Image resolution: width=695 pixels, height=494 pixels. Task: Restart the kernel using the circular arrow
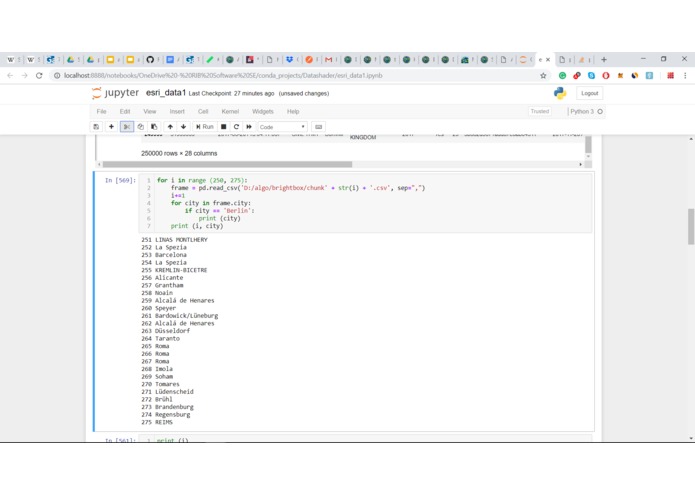(x=236, y=127)
